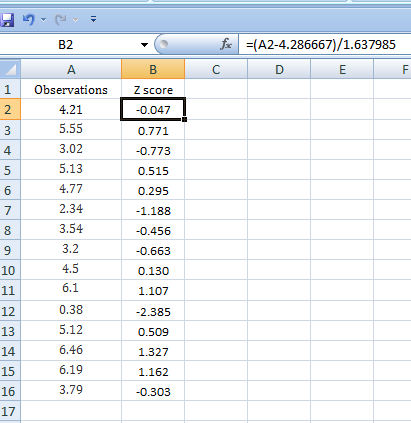Select the cell with 3.2
This screenshot has width=411, height=423.
[x=71, y=249]
